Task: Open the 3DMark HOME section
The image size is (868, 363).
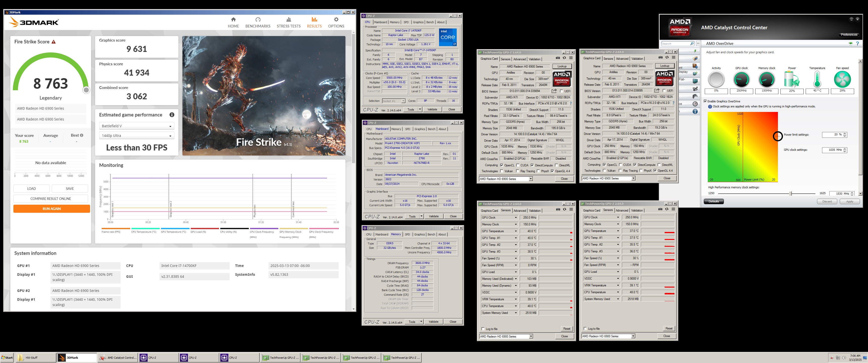Action: [233, 22]
